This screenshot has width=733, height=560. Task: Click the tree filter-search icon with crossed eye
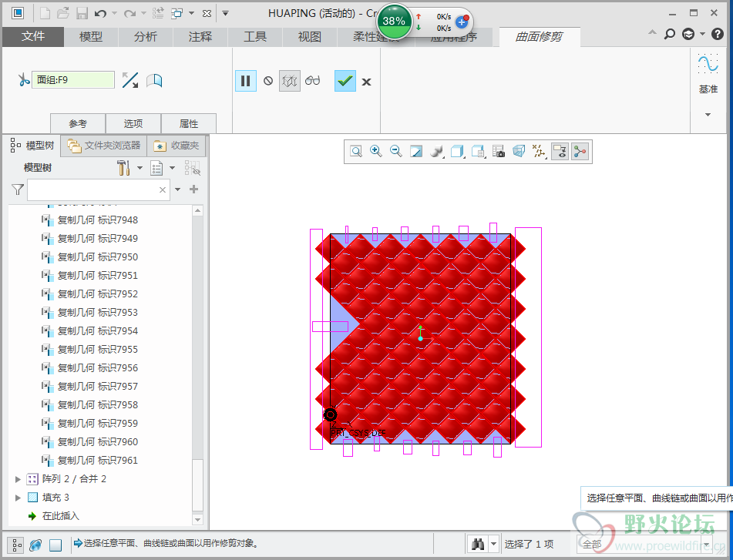[192, 168]
